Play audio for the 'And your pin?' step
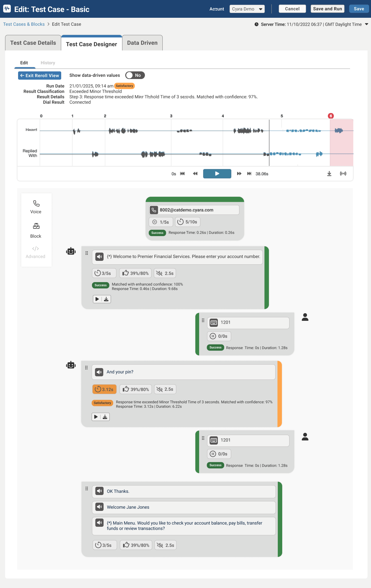The height and width of the screenshot is (588, 371). pyautogui.click(x=96, y=417)
